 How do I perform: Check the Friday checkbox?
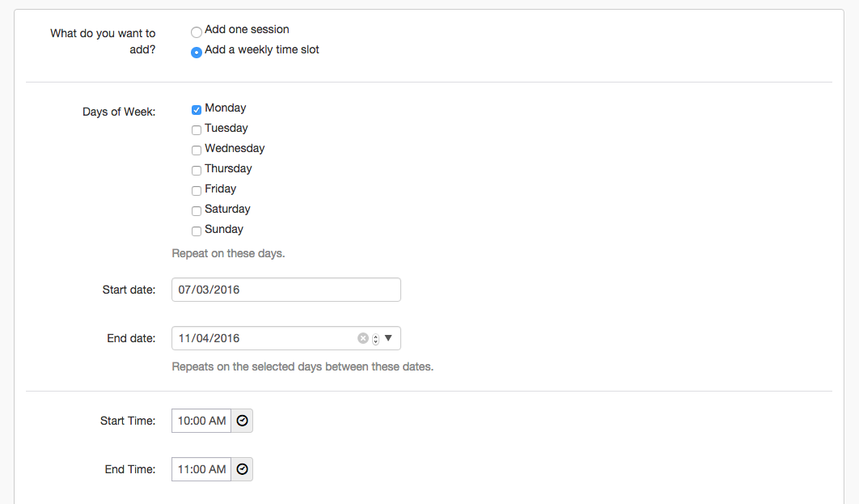coord(197,191)
